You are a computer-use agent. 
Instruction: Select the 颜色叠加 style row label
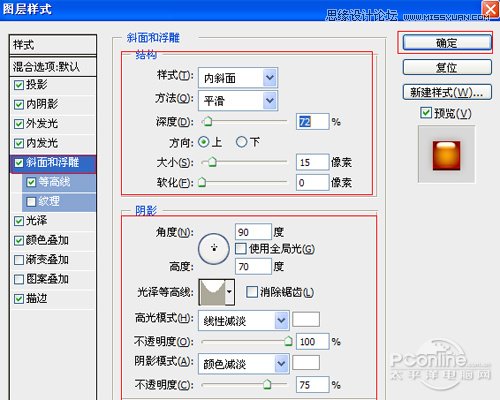pyautogui.click(x=47, y=240)
